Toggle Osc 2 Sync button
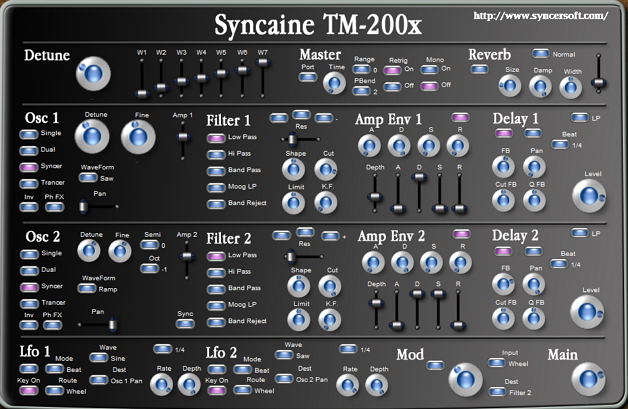This screenshot has width=628, height=409. click(x=185, y=323)
